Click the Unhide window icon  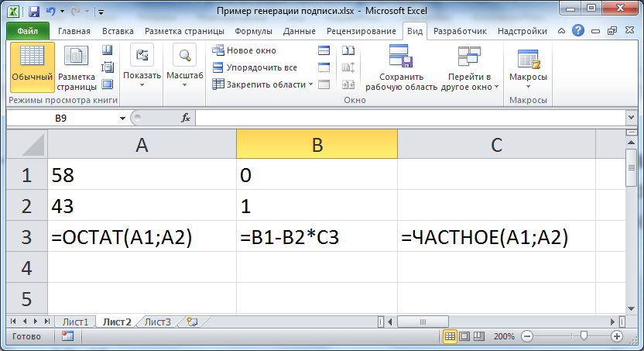pos(324,84)
